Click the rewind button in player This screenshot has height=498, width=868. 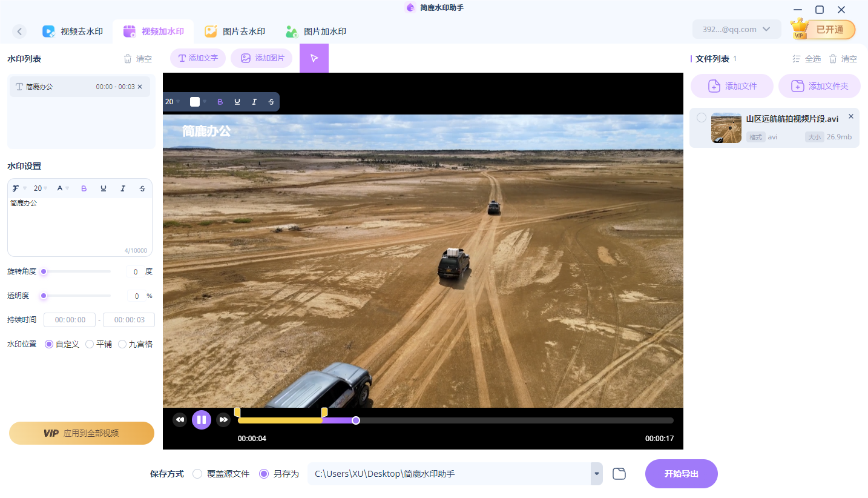point(180,420)
